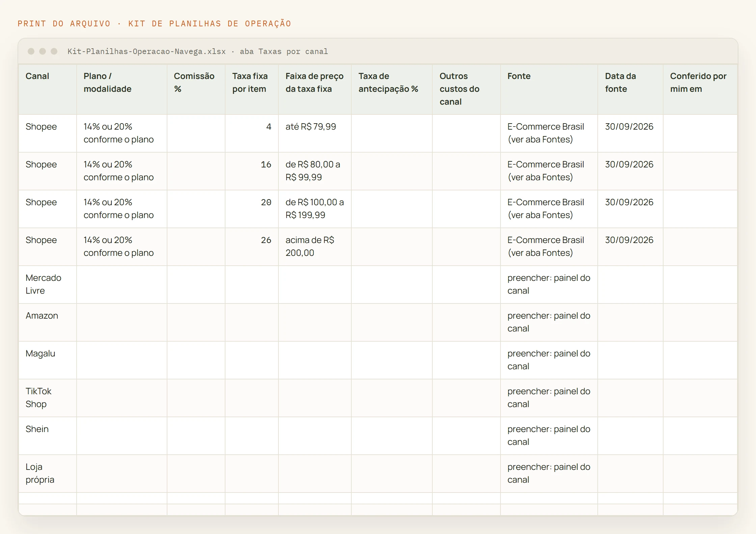The image size is (756, 534).
Task: Select the 'Mercado Livre' channel cell
Action: [x=48, y=285]
